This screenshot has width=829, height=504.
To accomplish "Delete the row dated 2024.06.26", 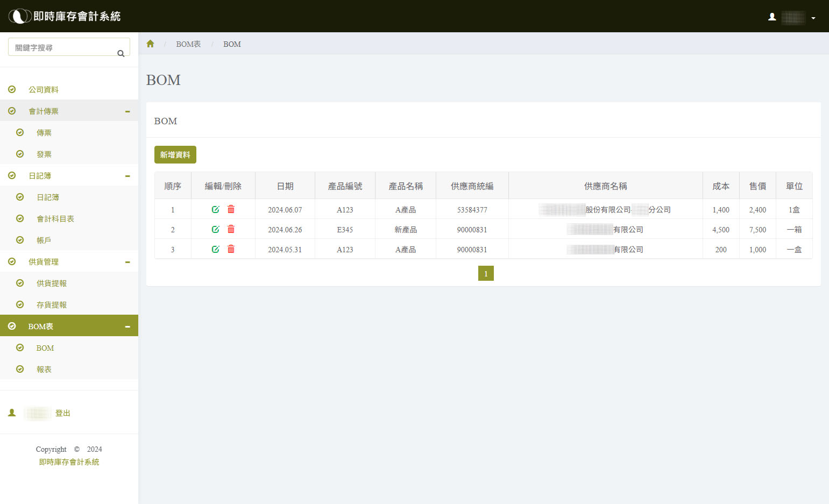I will [x=231, y=229].
